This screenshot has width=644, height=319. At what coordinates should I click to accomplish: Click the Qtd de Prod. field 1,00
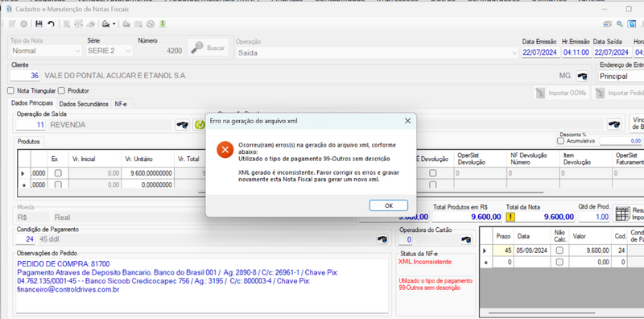pos(594,217)
